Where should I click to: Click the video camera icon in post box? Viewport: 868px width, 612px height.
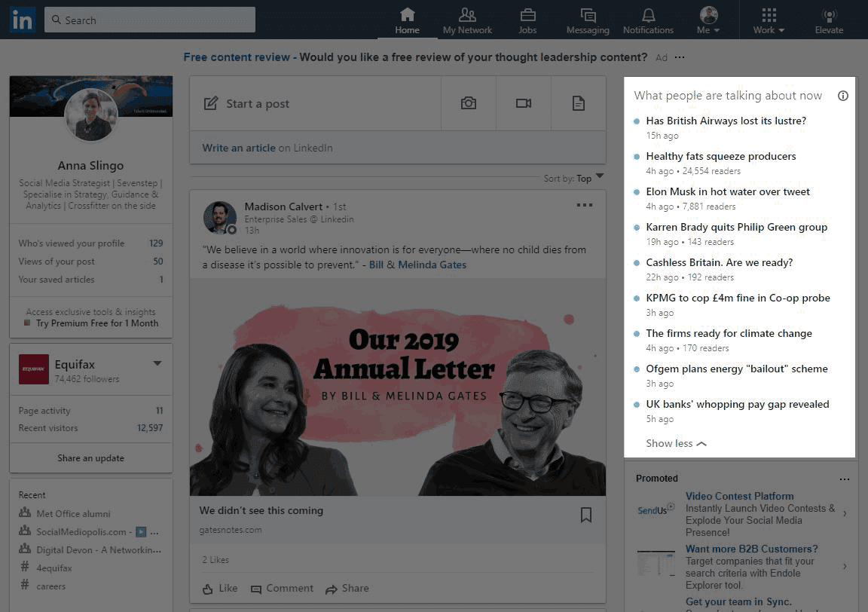click(524, 103)
